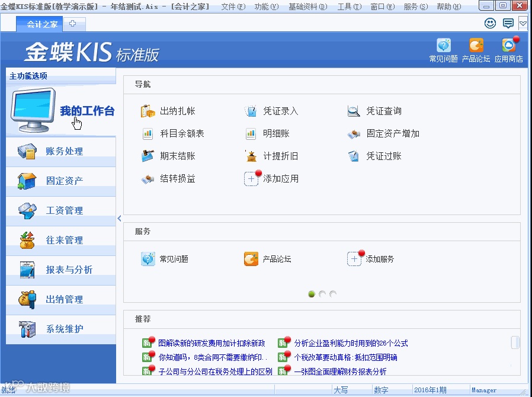Open 凭证查询 voucher query icon
Screen dimensions: 532x397
tap(354, 111)
